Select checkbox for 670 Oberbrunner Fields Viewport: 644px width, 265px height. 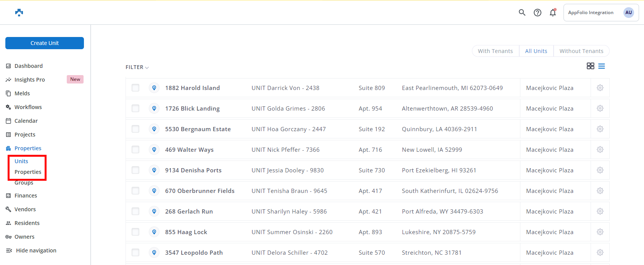coord(135,191)
